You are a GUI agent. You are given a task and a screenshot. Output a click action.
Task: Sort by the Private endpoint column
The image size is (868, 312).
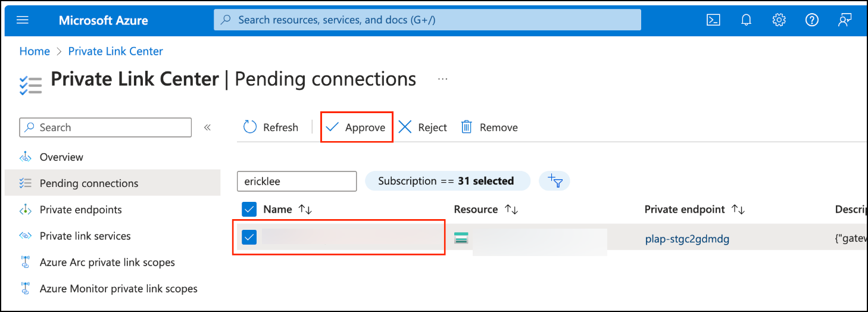click(738, 210)
